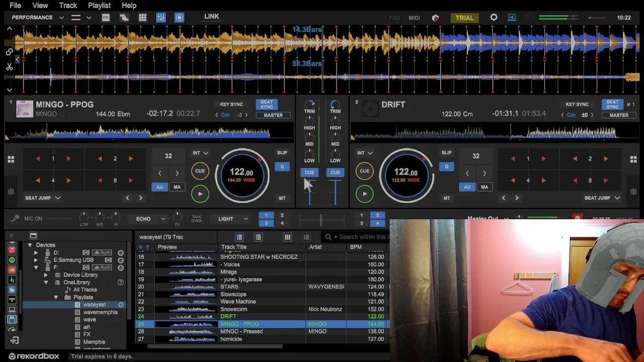
Task: Select the Tidal icon in sidebar
Action: [x=12, y=300]
